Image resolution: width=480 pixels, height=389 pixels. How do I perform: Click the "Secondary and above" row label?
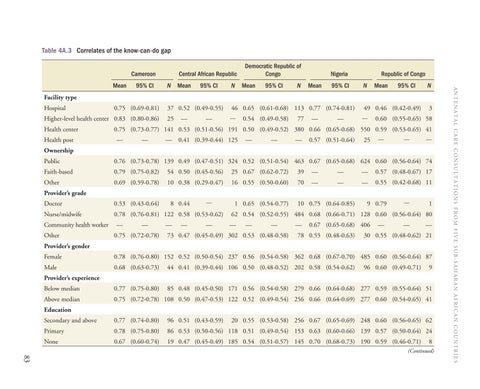point(70,321)
